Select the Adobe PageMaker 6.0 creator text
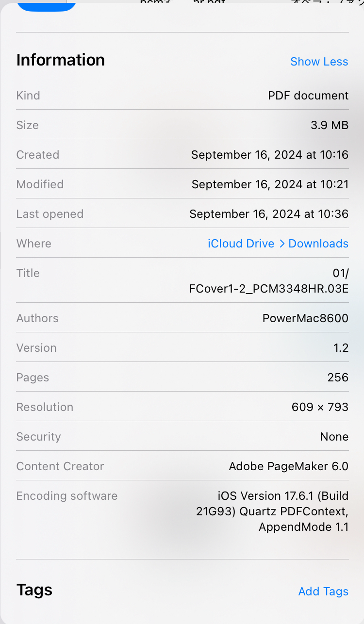This screenshot has height=624, width=364. pyautogui.click(x=288, y=466)
